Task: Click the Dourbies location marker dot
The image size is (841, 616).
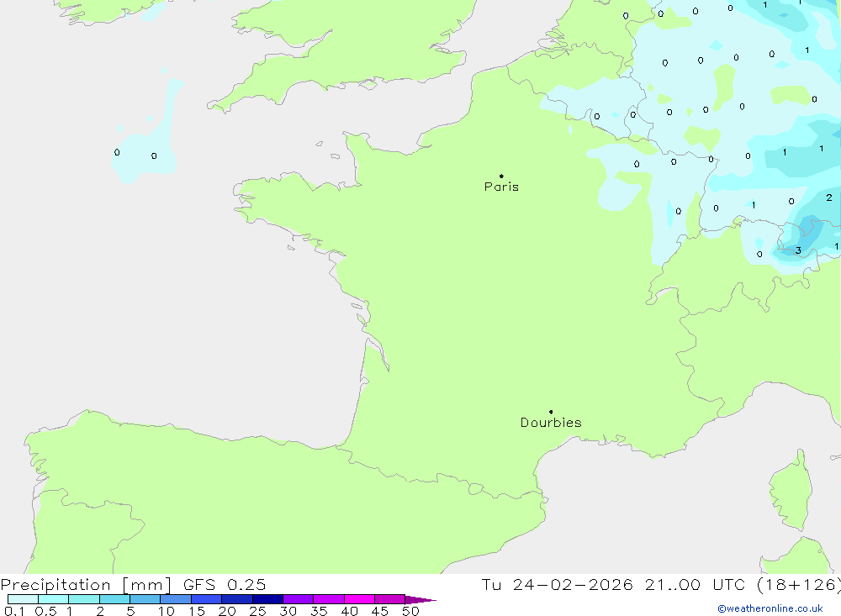Action: pyautogui.click(x=551, y=412)
